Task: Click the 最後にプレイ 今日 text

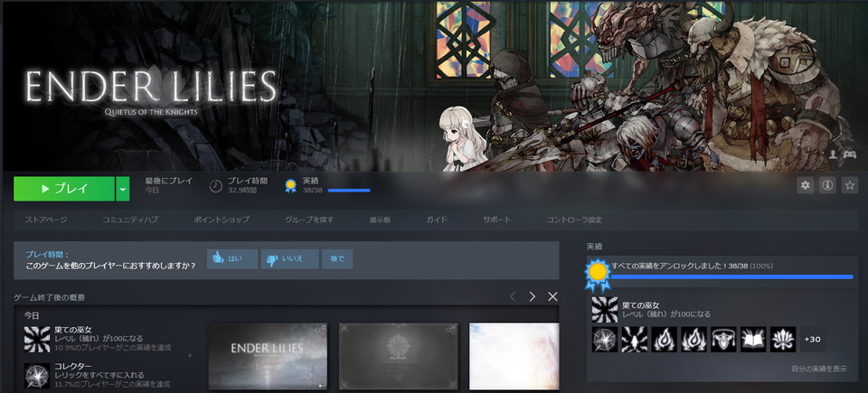Action: coord(169,185)
